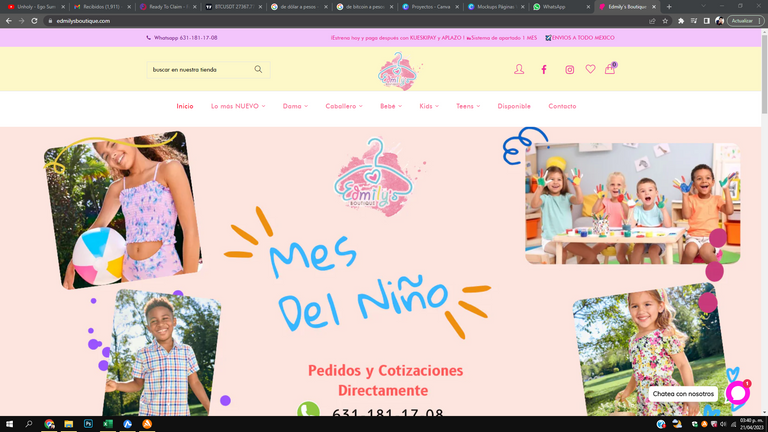
Task: Open Chrome side panel icon
Action: (706, 21)
